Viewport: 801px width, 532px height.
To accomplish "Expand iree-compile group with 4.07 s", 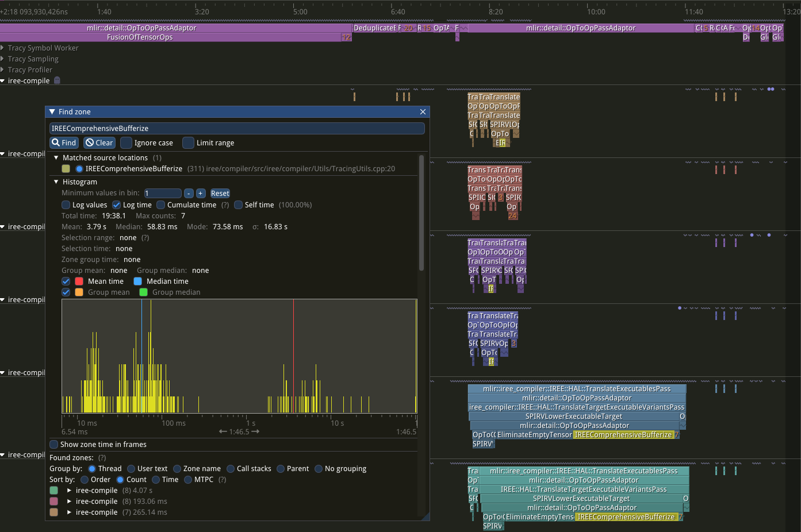I will (x=70, y=490).
